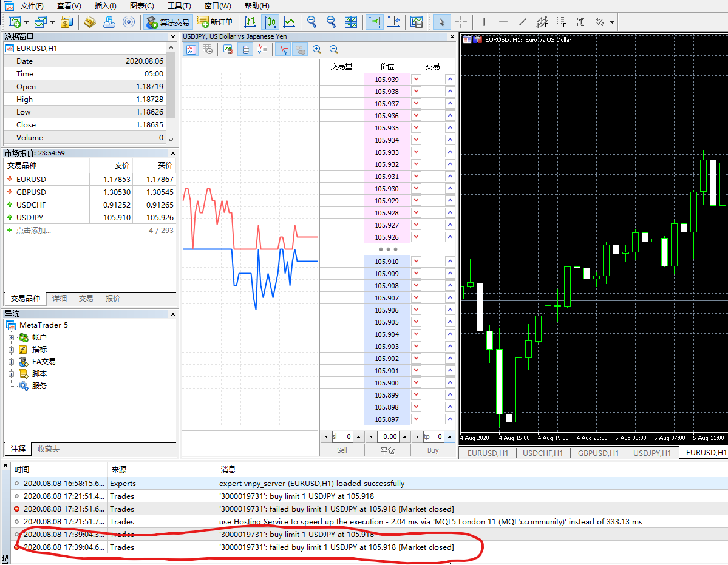Click the signals broadcast toolbar icon
Image resolution: width=728 pixels, height=565 pixels.
click(x=129, y=22)
